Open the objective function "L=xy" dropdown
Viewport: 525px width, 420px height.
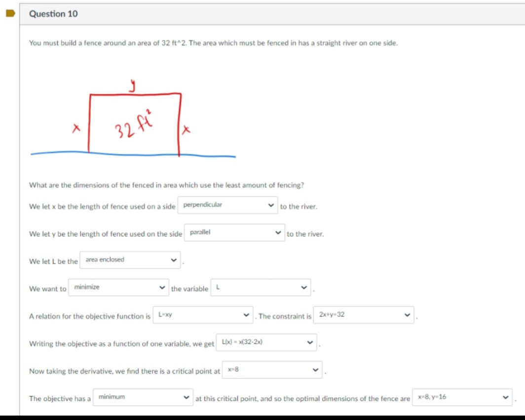point(202,314)
